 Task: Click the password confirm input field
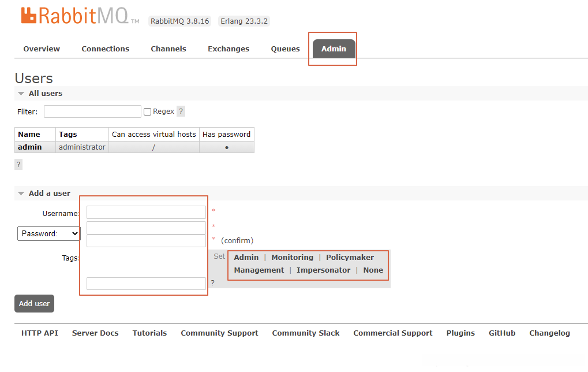[x=146, y=241]
